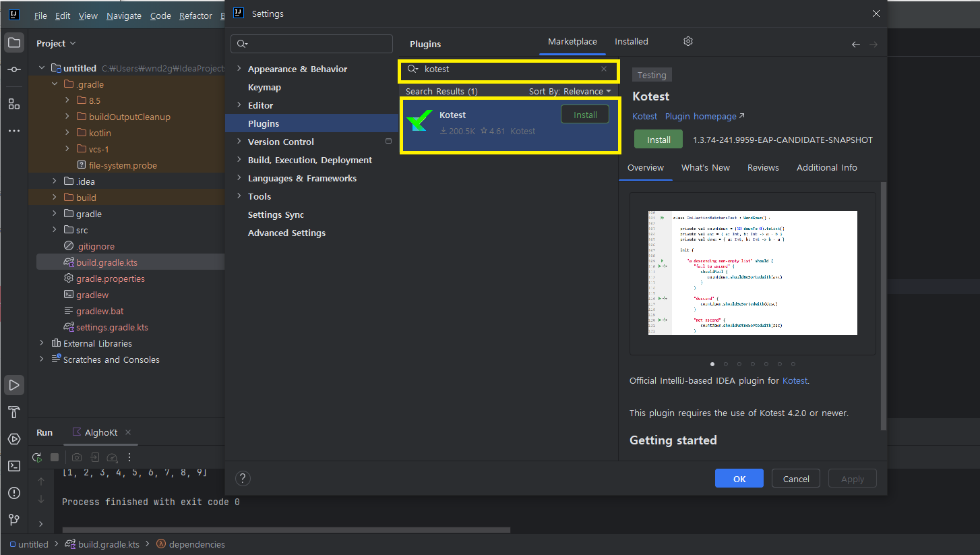Open the Reviews tab
This screenshot has width=980, height=555.
pos(763,167)
